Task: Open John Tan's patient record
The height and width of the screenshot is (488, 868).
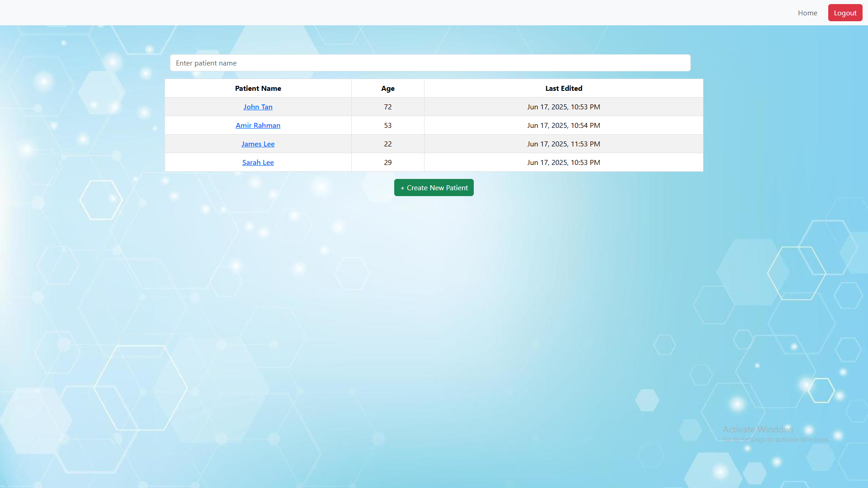Action: pyautogui.click(x=258, y=107)
